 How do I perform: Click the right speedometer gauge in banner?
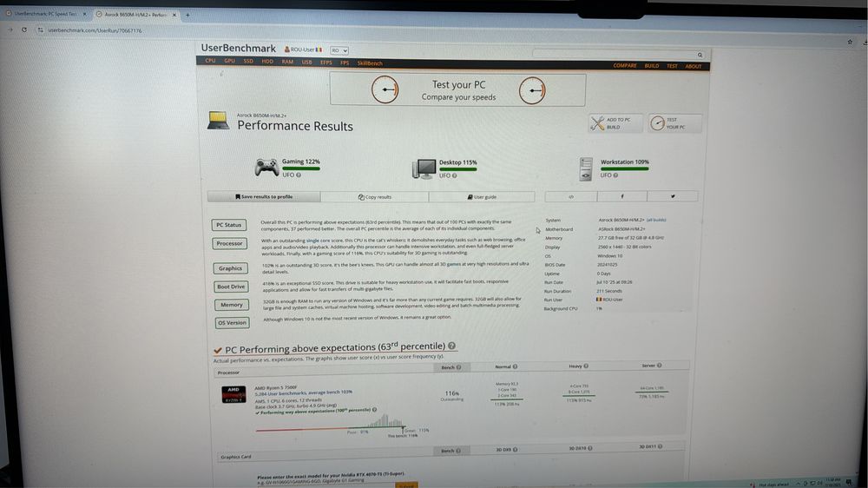[x=532, y=90]
